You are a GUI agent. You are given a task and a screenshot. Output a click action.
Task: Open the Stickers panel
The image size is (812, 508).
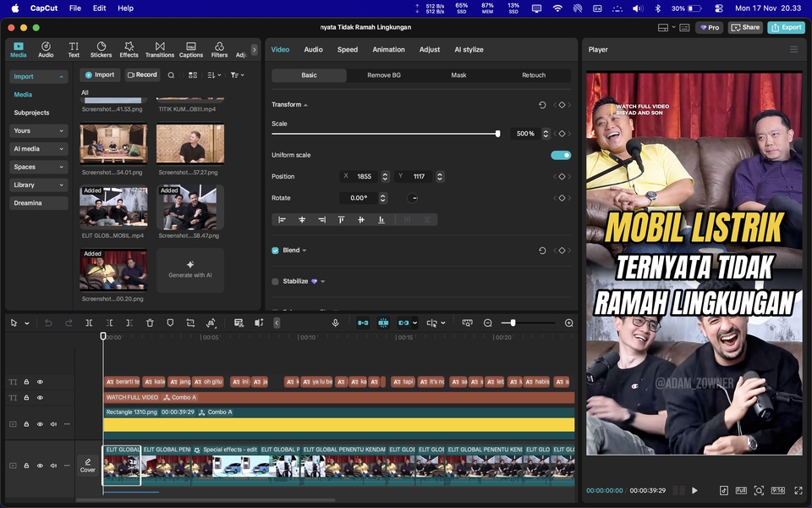pos(101,48)
